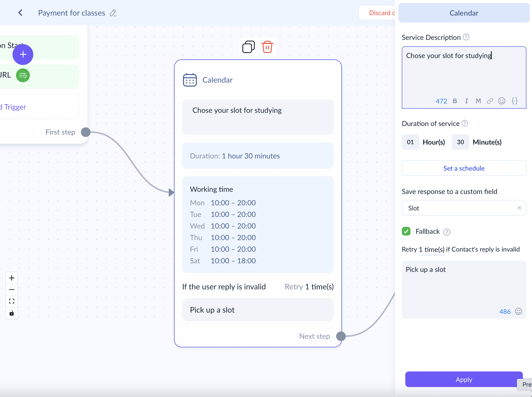Click the 472 character counter
This screenshot has width=532, height=397.
[x=441, y=101]
